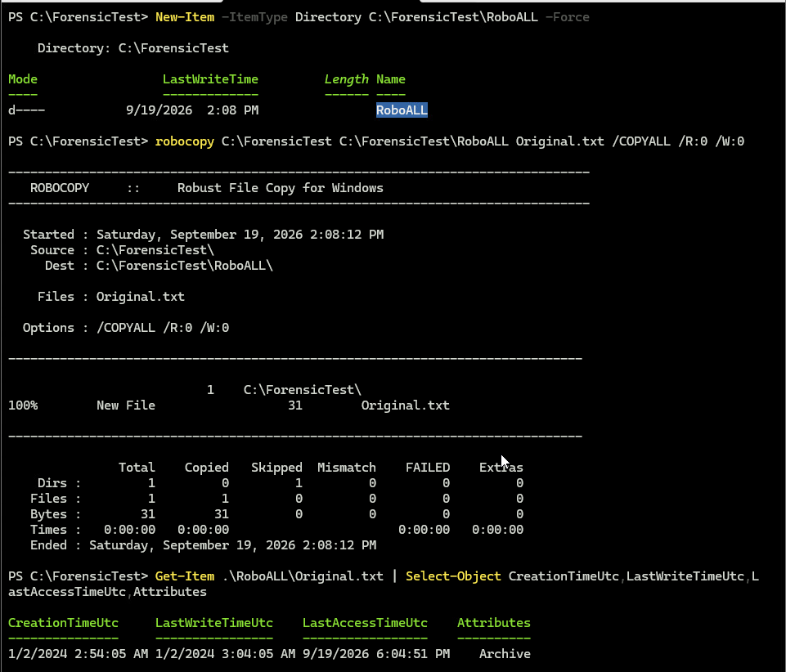Click the 100% progress value

coord(23,405)
